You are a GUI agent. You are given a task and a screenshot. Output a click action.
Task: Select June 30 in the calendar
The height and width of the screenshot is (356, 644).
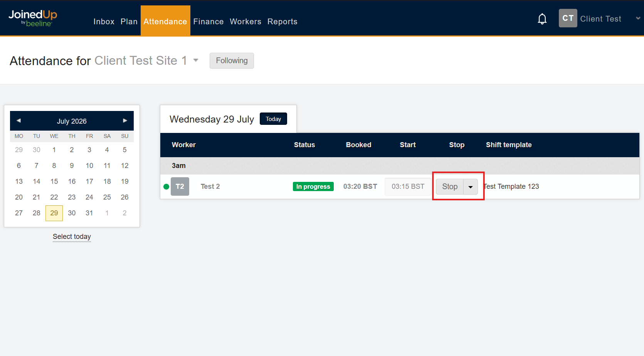click(37, 150)
